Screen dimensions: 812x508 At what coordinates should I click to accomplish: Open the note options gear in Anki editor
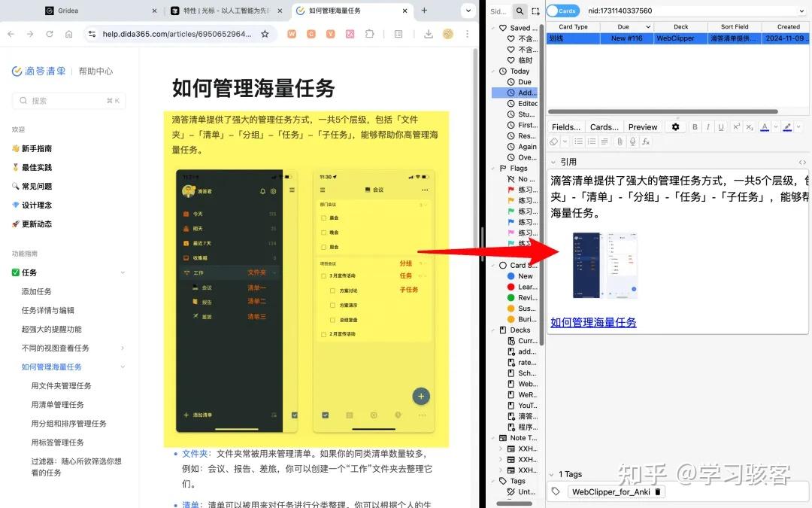pos(677,127)
